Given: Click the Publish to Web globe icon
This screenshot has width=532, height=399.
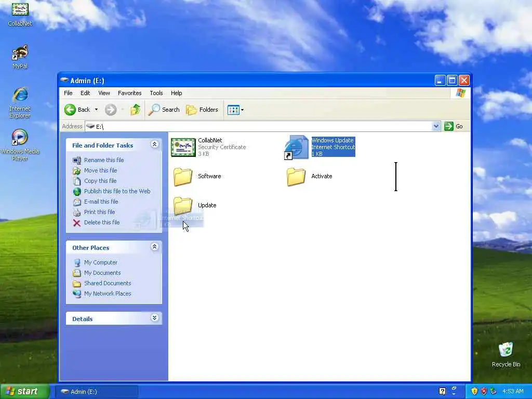Looking at the screenshot, I should click(77, 192).
